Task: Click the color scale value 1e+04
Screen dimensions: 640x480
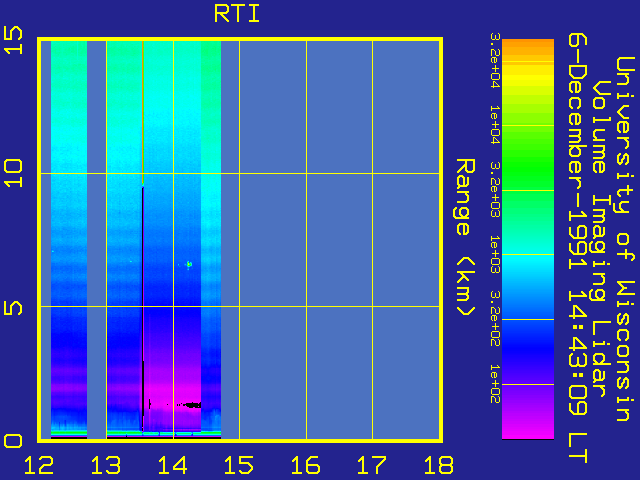Action: (495, 124)
